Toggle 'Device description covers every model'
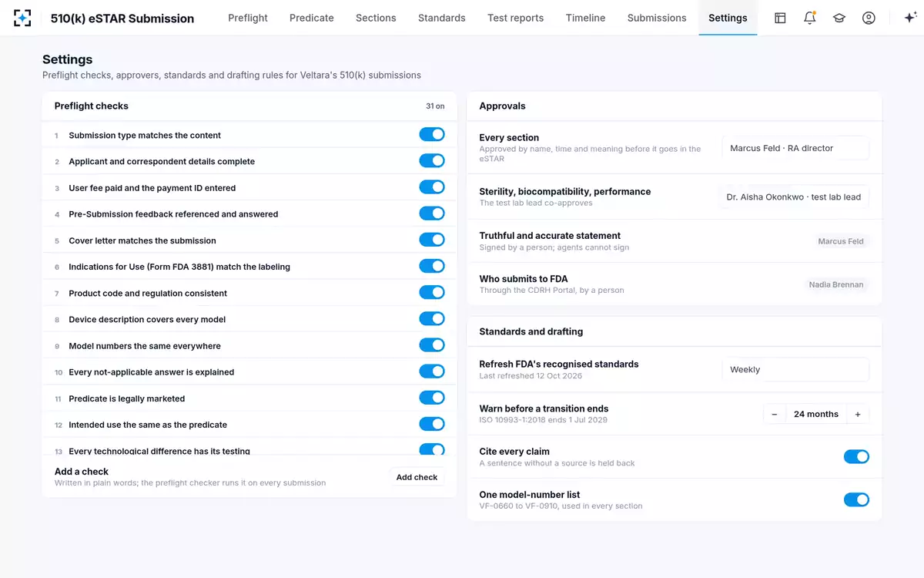The image size is (924, 578). 432,319
